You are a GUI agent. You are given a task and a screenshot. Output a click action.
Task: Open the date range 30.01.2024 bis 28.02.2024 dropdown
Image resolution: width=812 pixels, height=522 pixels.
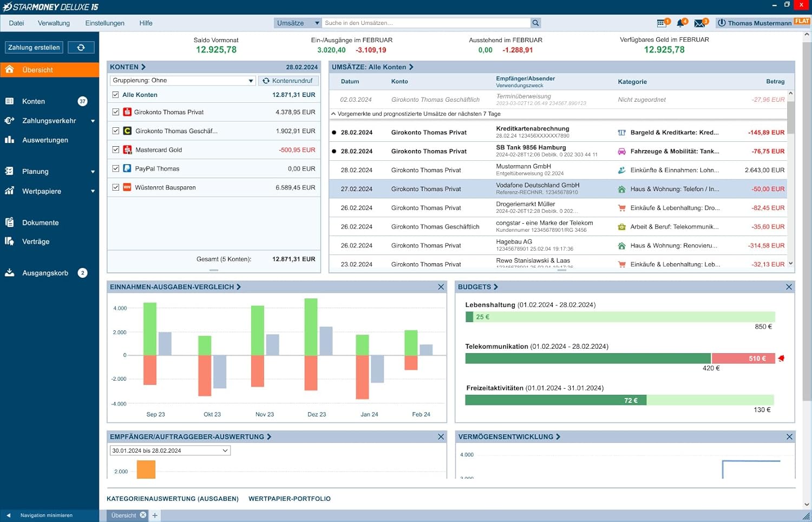coord(170,451)
